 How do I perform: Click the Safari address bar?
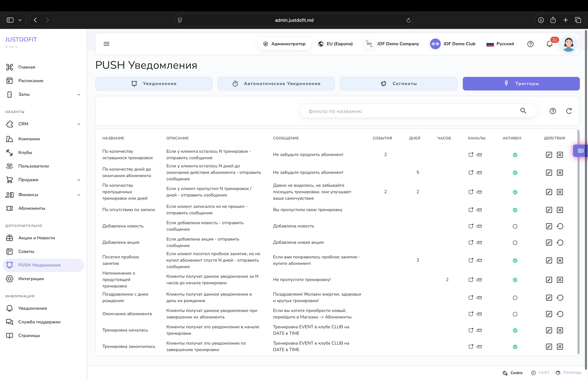click(x=294, y=20)
